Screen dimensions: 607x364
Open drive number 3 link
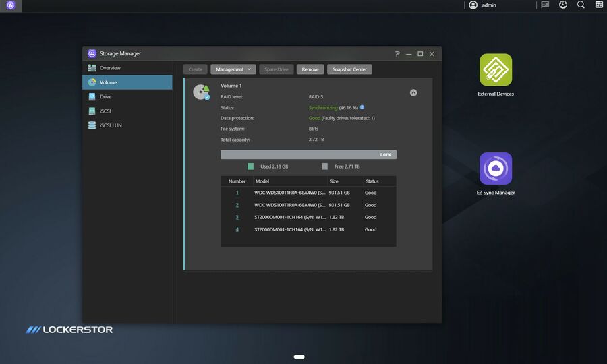[x=237, y=217]
